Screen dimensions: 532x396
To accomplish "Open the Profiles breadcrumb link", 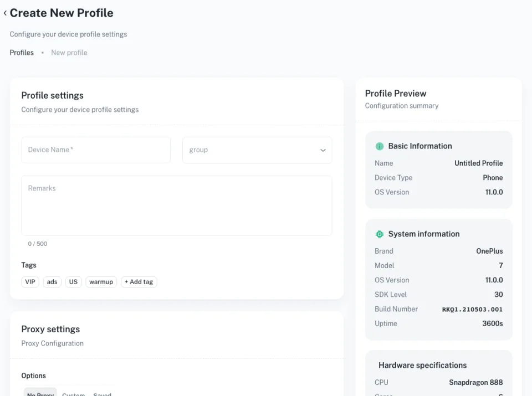I will [x=22, y=53].
